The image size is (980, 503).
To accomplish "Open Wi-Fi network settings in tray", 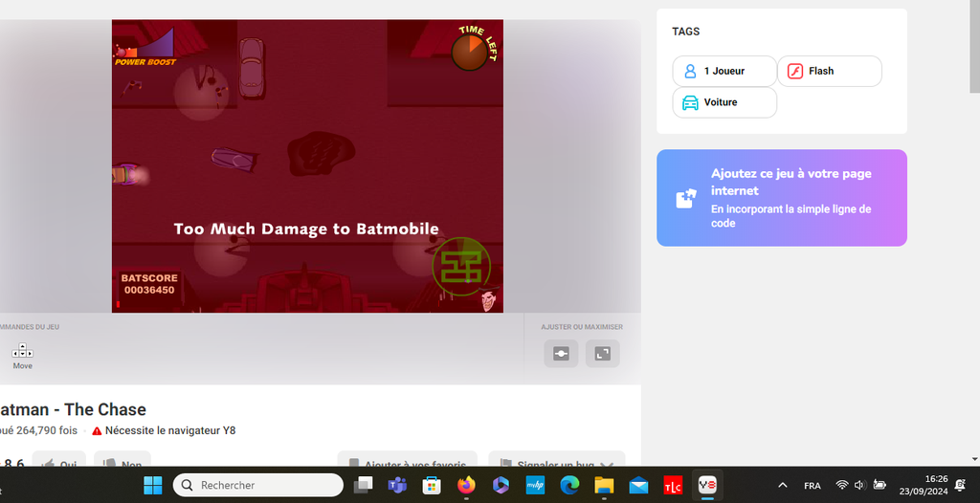I will [x=842, y=485].
